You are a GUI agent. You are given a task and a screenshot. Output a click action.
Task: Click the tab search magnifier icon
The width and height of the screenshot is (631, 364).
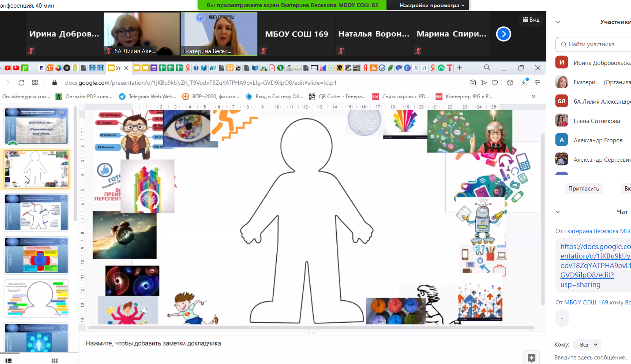tap(487, 68)
